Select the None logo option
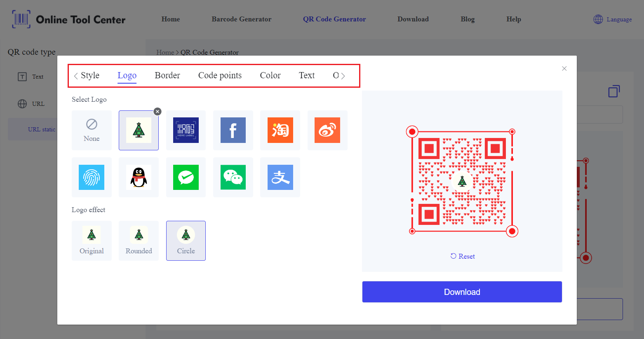This screenshot has height=339, width=644. coord(92,130)
